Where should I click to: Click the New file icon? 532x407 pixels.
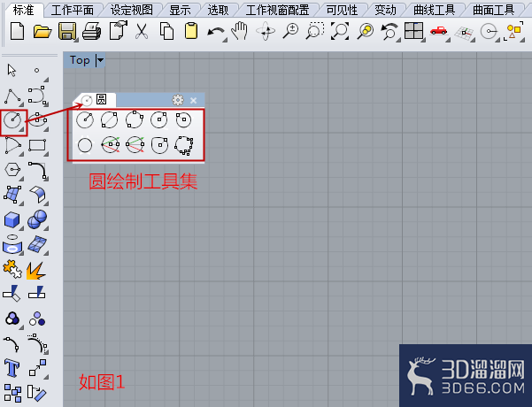[17, 31]
